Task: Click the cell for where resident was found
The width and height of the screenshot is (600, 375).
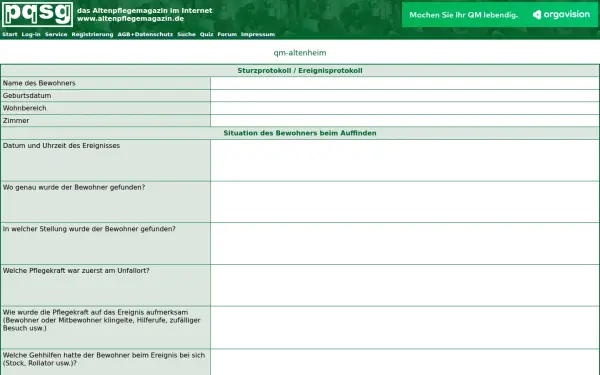Action: pyautogui.click(x=404, y=202)
